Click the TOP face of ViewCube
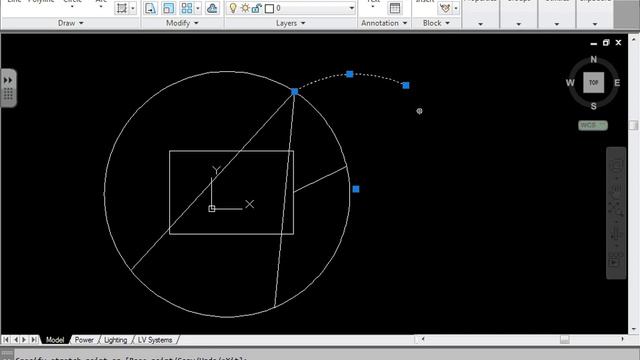 tap(593, 82)
